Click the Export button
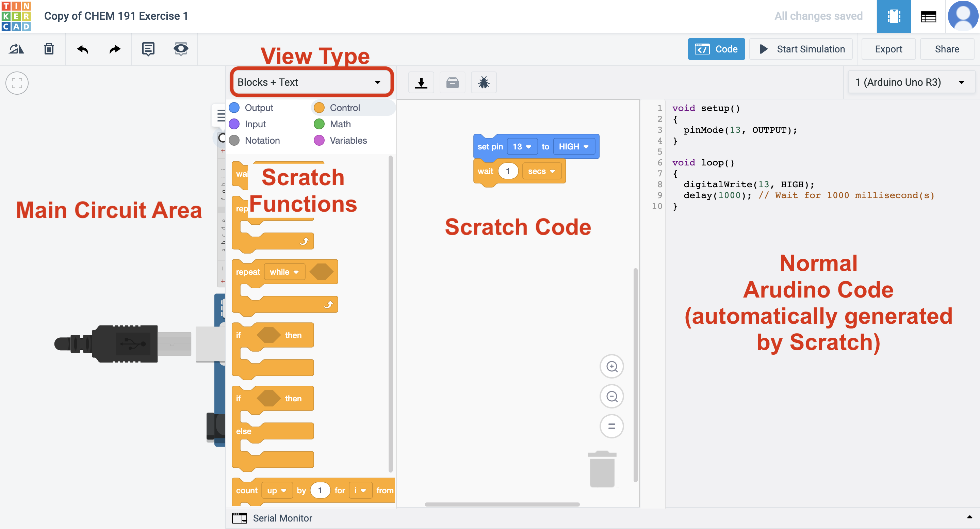 [x=888, y=49]
